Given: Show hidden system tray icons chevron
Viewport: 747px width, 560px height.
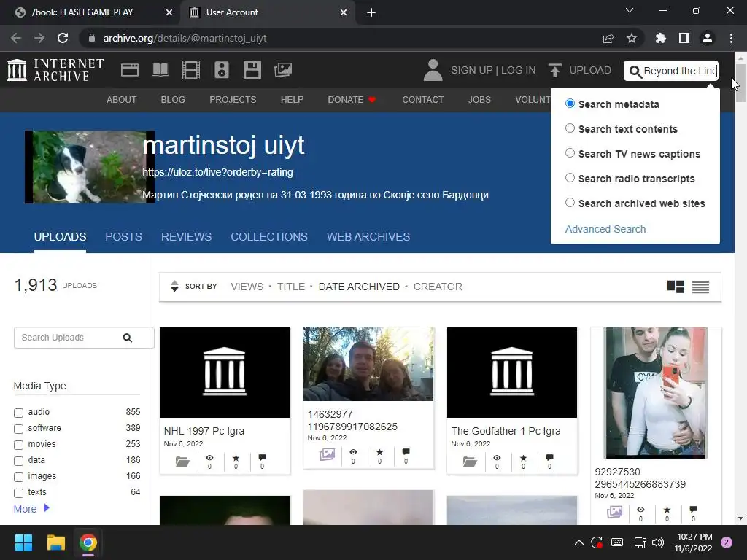Looking at the screenshot, I should pos(578,542).
